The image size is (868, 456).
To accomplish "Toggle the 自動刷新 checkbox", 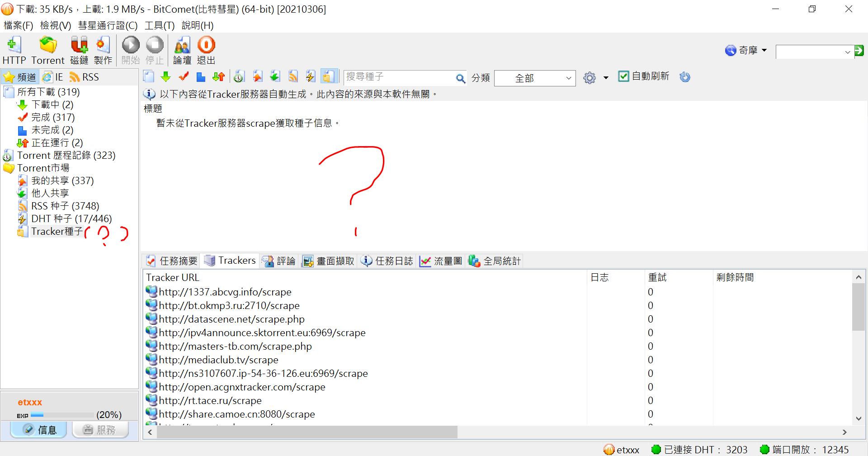I will coord(623,76).
